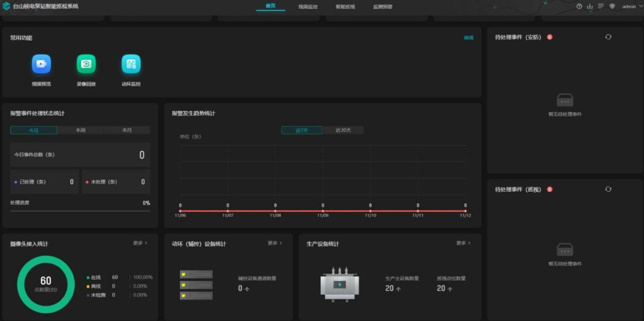Switch alarm statistics to 本周

click(x=81, y=130)
